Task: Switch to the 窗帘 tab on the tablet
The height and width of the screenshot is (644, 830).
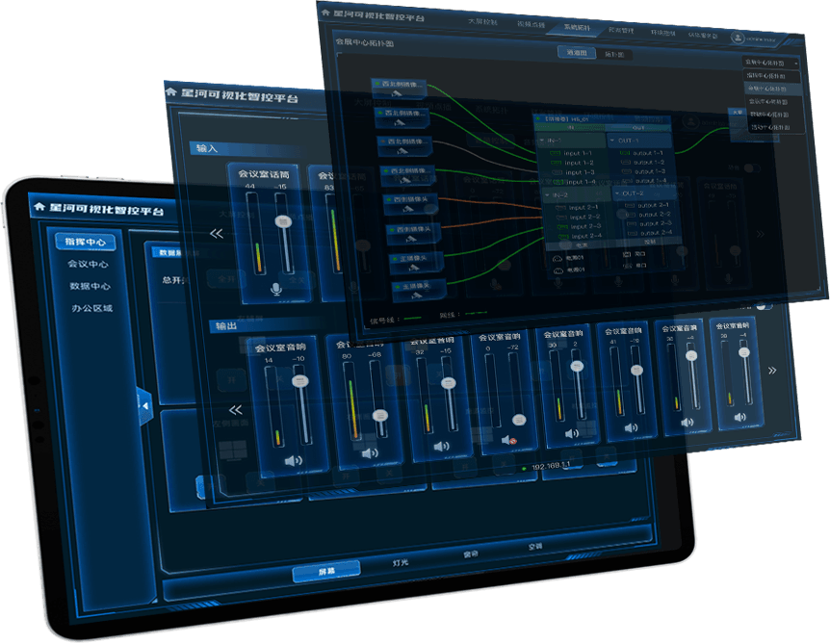Action: [x=471, y=554]
